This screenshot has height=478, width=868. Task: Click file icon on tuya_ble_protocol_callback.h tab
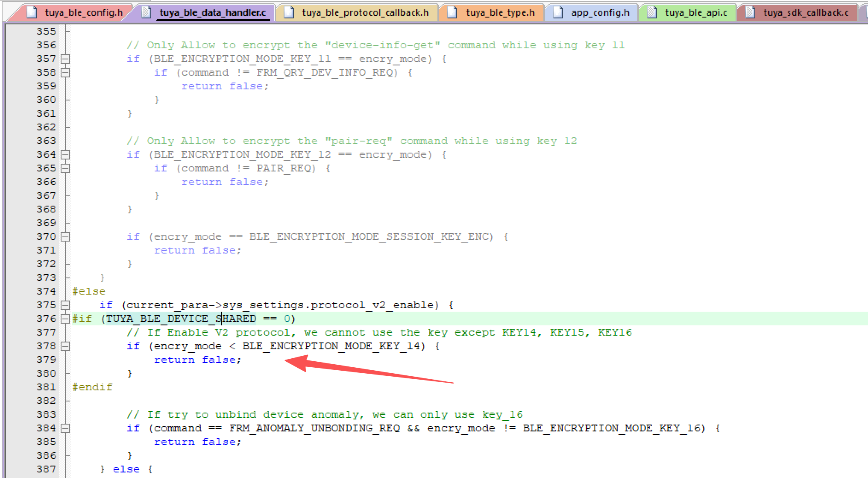click(x=289, y=12)
